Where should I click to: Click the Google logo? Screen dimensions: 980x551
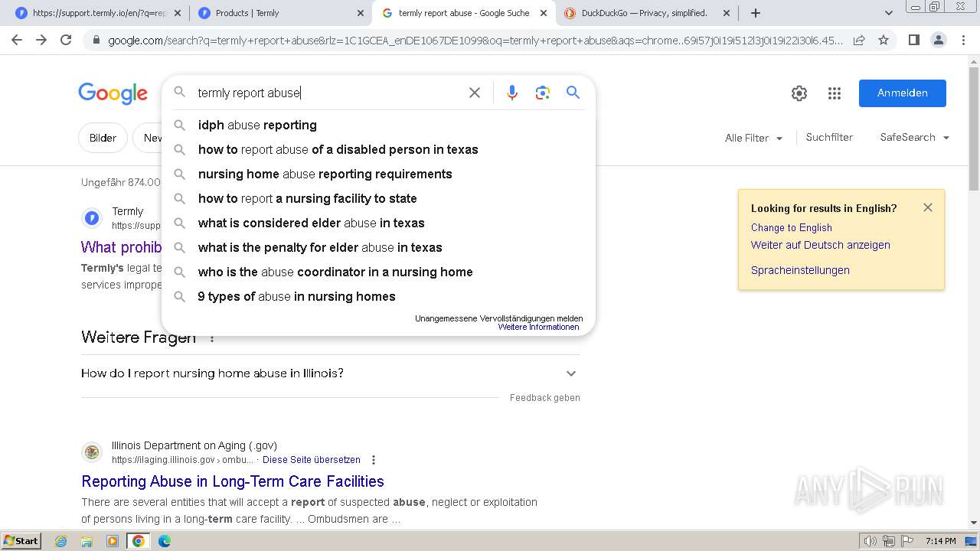(113, 93)
